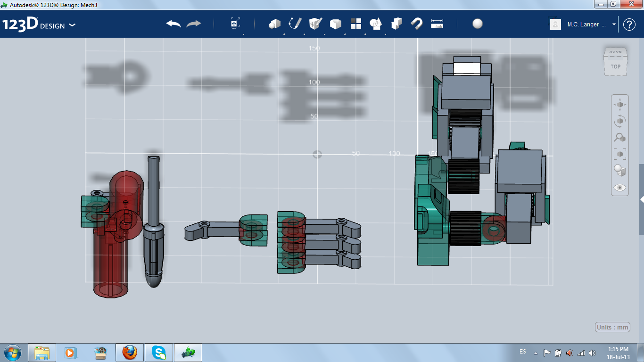Undo the last action
Screen dimensions: 644x362
(173, 24)
